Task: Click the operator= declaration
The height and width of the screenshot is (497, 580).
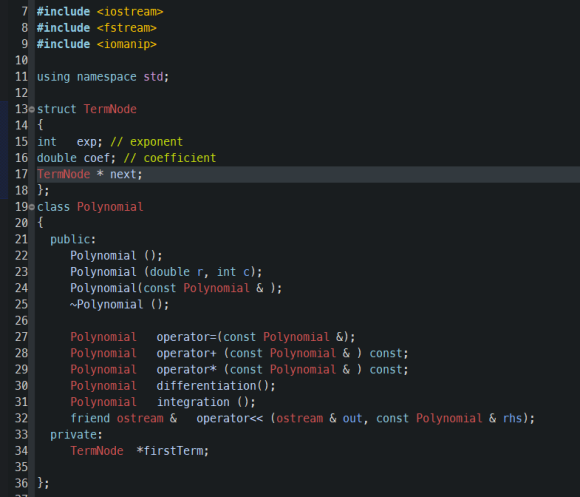Action: coord(256,337)
